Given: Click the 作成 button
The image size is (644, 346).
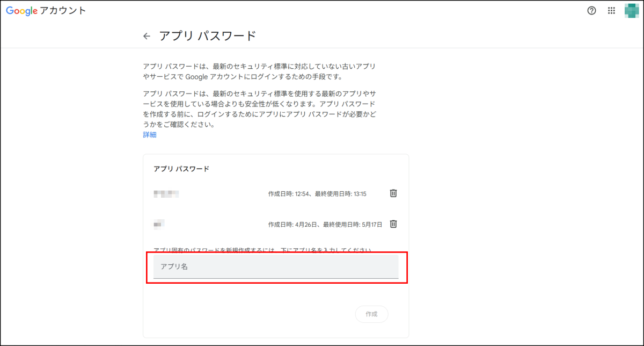Looking at the screenshot, I should coord(371,314).
